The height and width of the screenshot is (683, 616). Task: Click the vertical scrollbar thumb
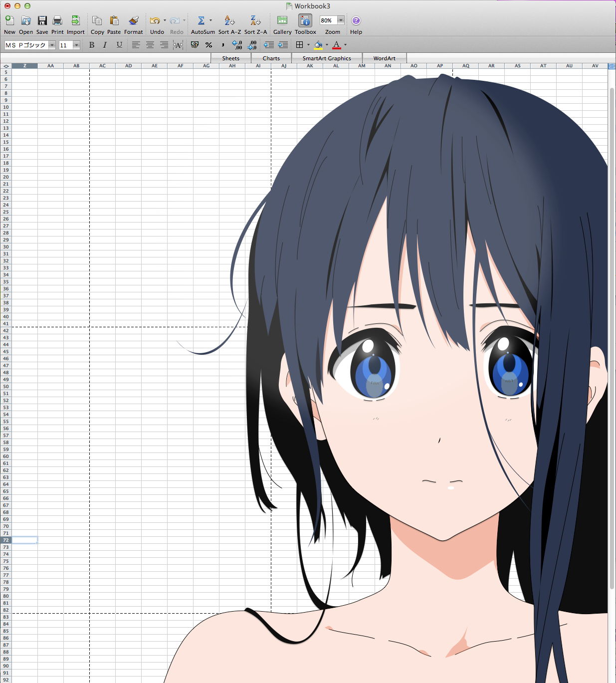tap(612, 339)
